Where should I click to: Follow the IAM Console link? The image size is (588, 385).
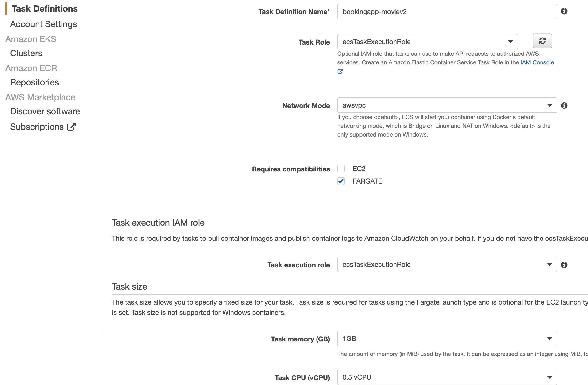coord(537,62)
